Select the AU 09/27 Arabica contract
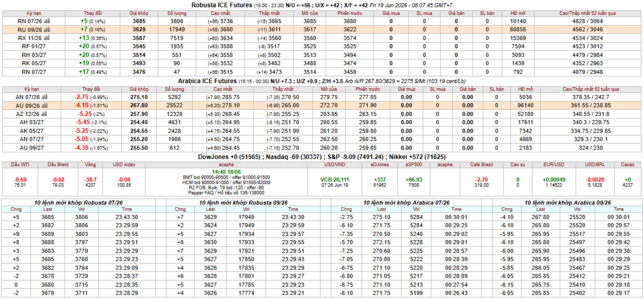Viewport: 644px width, 299px height. tap(32, 148)
